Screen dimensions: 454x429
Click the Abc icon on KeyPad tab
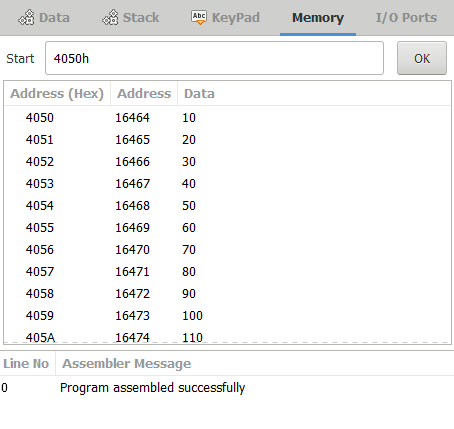click(199, 17)
